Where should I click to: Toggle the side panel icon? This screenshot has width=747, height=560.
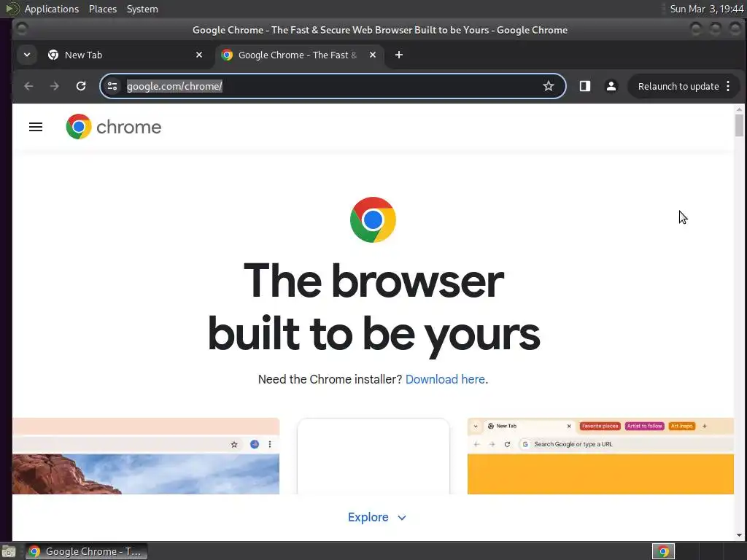coord(584,86)
